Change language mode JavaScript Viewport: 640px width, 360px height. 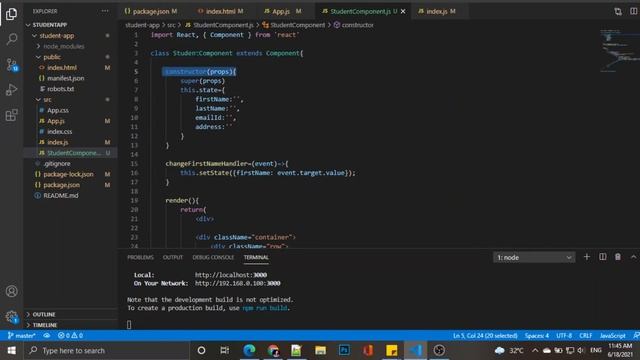(x=612, y=336)
